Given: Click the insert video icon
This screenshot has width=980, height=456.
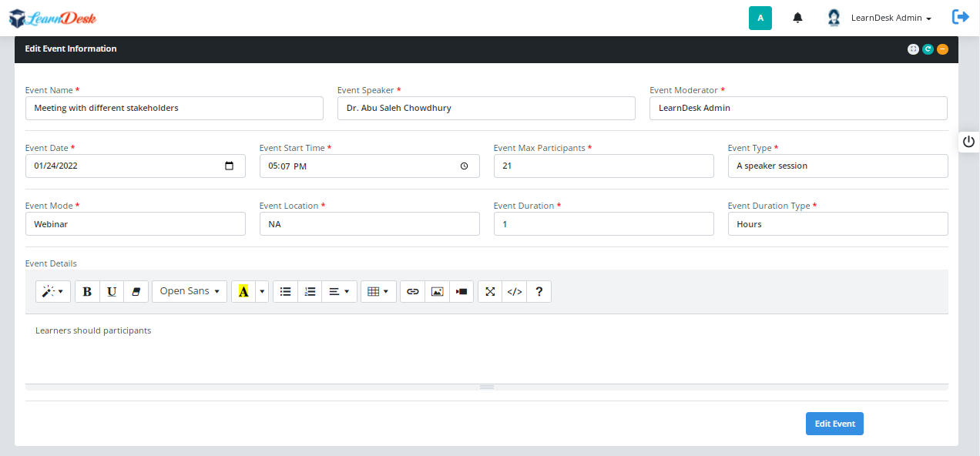Looking at the screenshot, I should pos(461,291).
